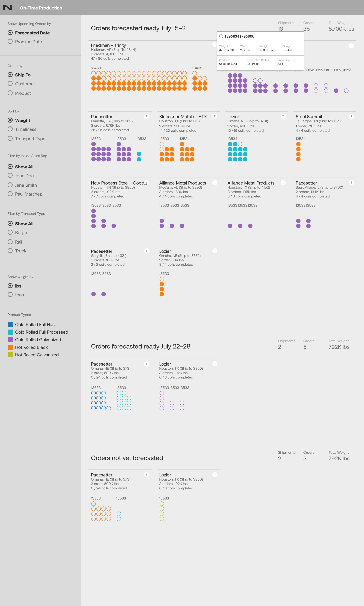Screen dimensions: 364x606
Task: Click the T badge on not-yet-forecasted Pacesetter card
Action: [146, 475]
